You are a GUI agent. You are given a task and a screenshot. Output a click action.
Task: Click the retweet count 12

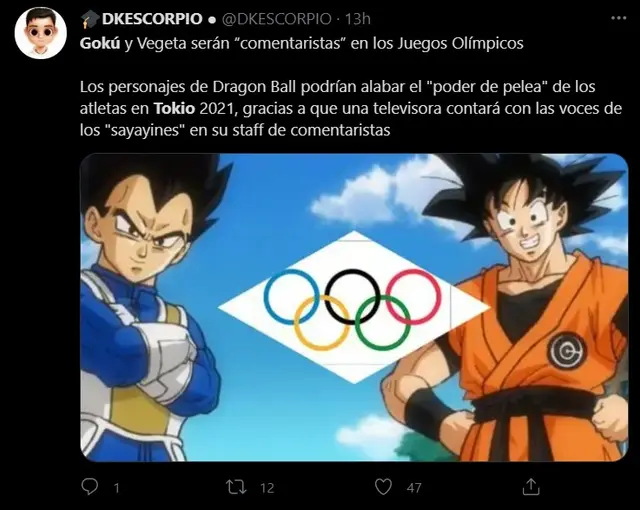pos(267,488)
